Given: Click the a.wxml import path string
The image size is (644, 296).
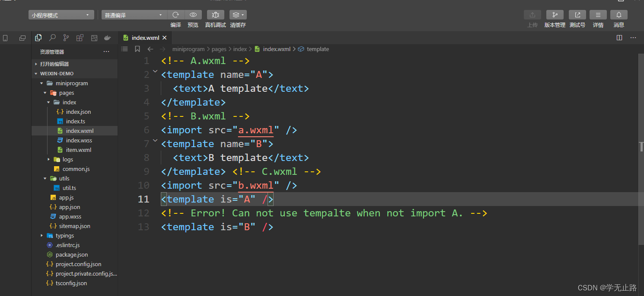Looking at the screenshot, I should [256, 130].
